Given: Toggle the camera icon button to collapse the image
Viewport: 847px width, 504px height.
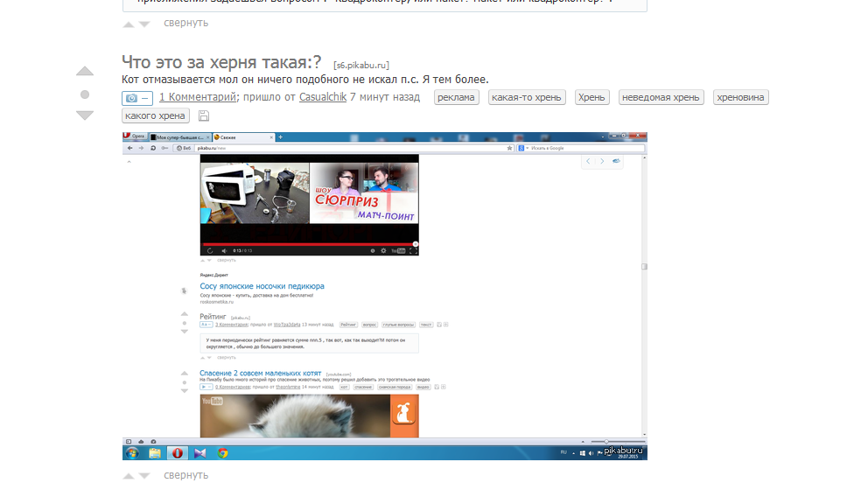Looking at the screenshot, I should point(137,98).
